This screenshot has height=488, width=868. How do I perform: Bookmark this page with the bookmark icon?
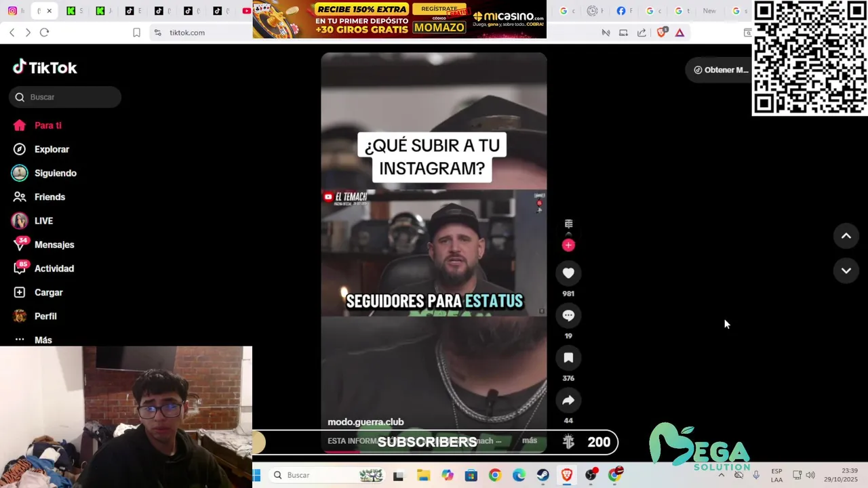point(136,33)
